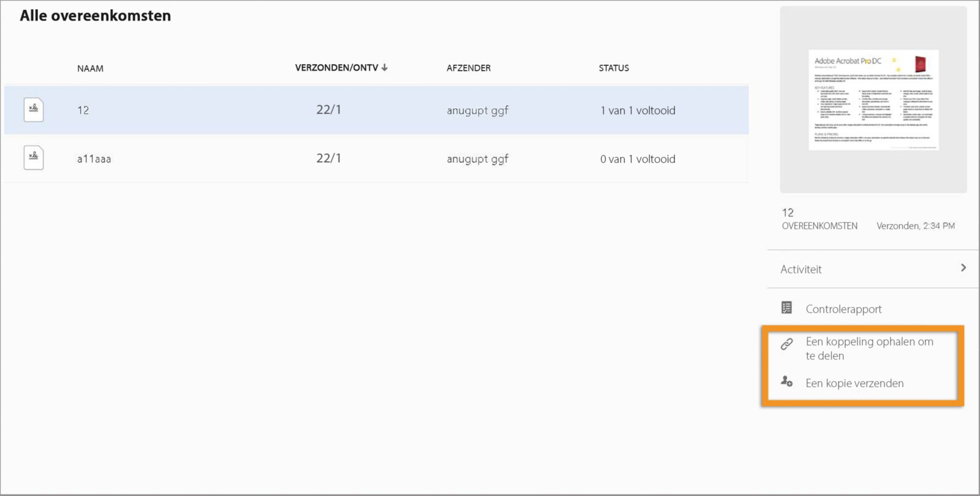980x496 pixels.
Task: Sort agreements by AFZENDER column
Action: [x=468, y=68]
